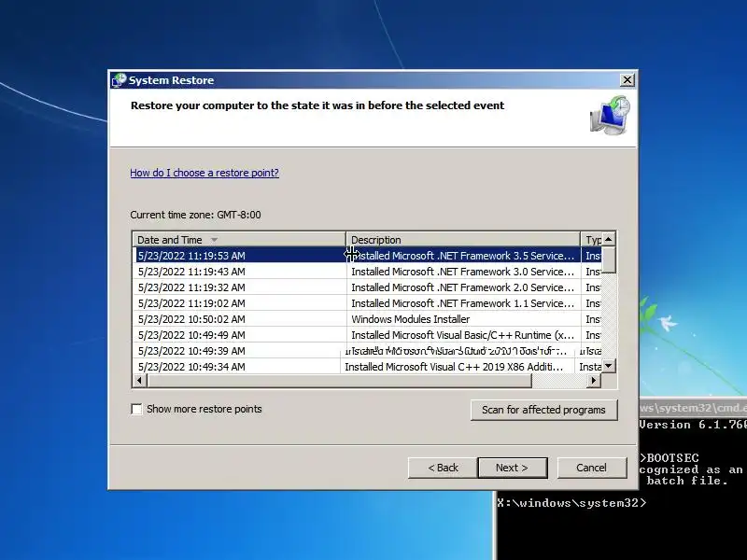Click the vertical scrollbar thumb of restore list
The height and width of the screenshot is (560, 747).
(609, 260)
